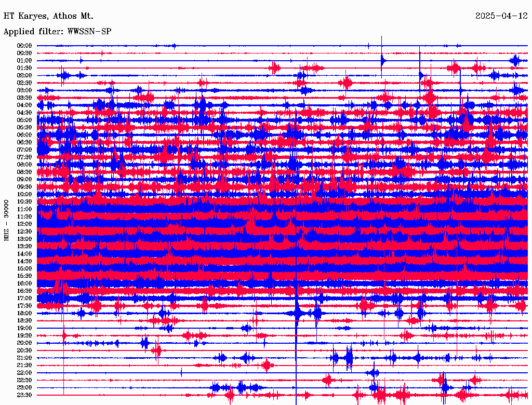Click the 19:30 time label
The width and height of the screenshot is (532, 405).
tap(24, 335)
